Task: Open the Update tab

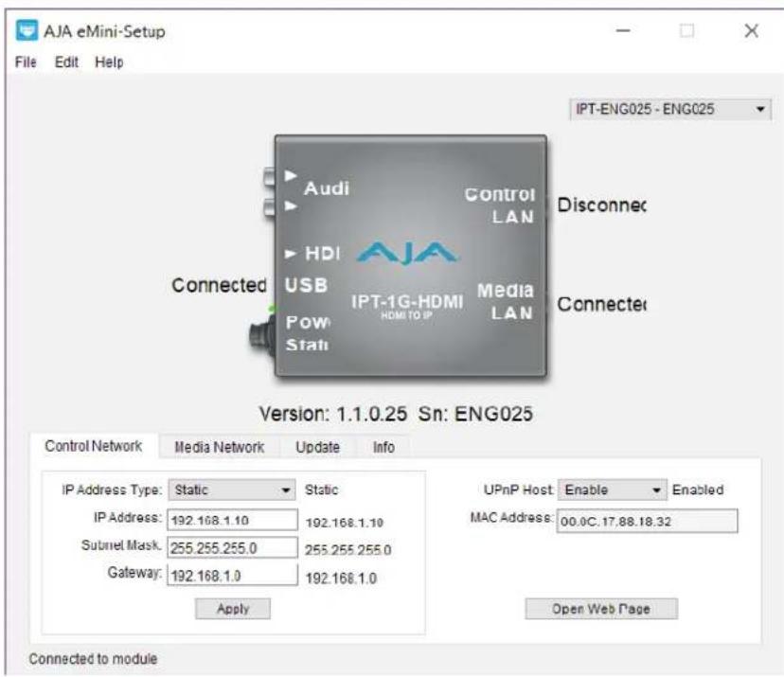Action: 317,447
